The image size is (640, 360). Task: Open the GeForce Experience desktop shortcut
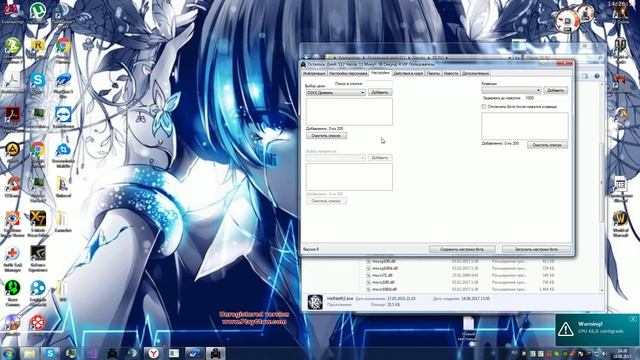(x=38, y=254)
